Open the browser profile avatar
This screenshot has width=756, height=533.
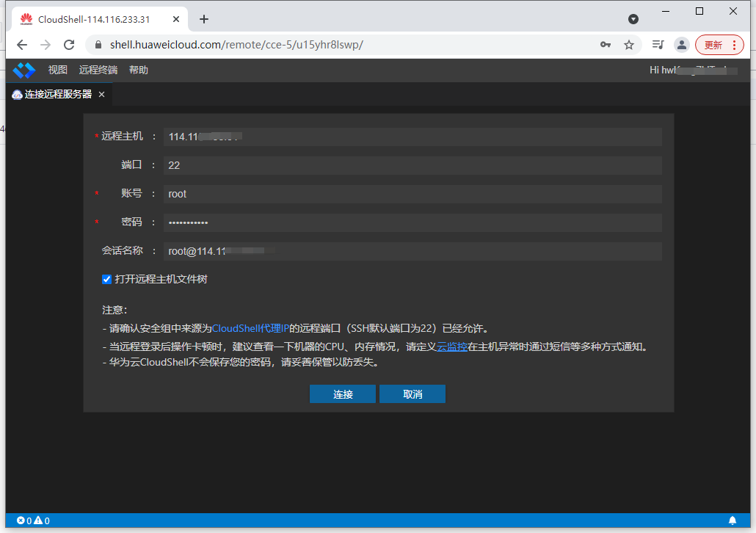682,45
